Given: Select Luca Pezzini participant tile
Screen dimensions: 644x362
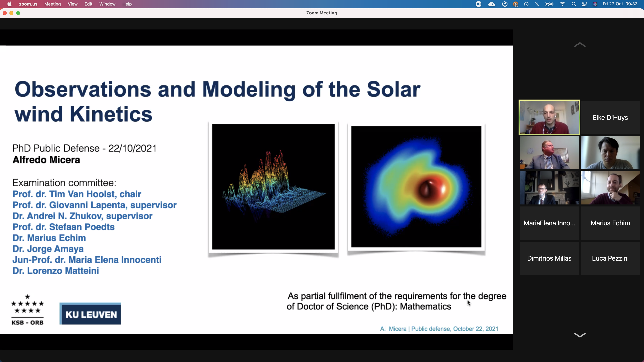Looking at the screenshot, I should tap(610, 258).
